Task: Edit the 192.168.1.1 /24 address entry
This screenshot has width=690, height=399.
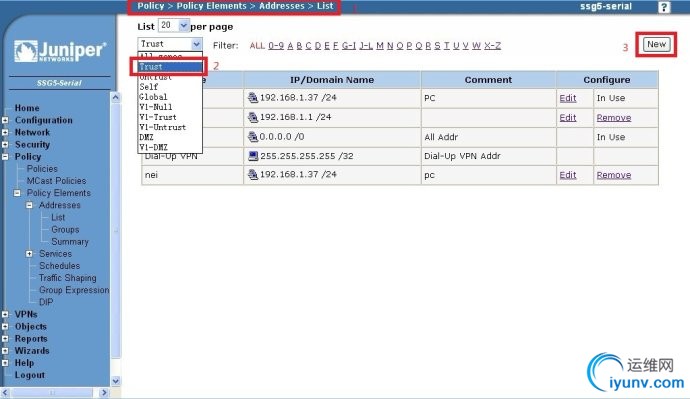Action: (x=568, y=117)
